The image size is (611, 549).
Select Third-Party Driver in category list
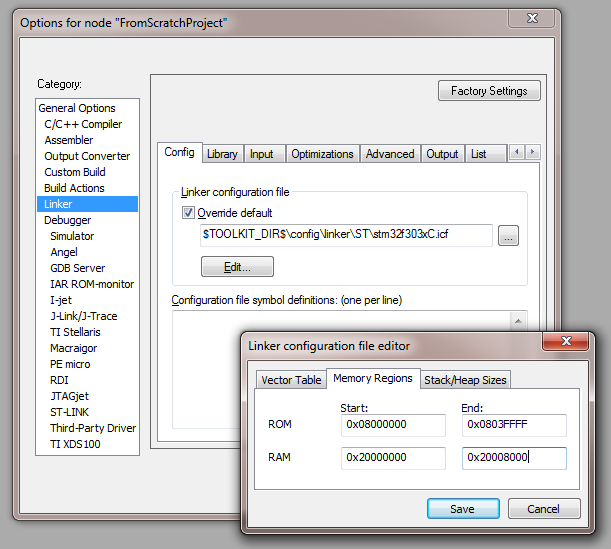(x=93, y=428)
